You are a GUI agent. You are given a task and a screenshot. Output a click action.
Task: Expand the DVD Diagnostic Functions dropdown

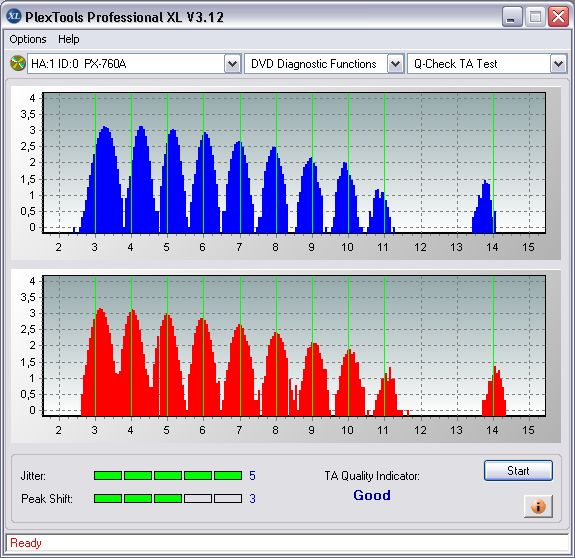point(395,64)
